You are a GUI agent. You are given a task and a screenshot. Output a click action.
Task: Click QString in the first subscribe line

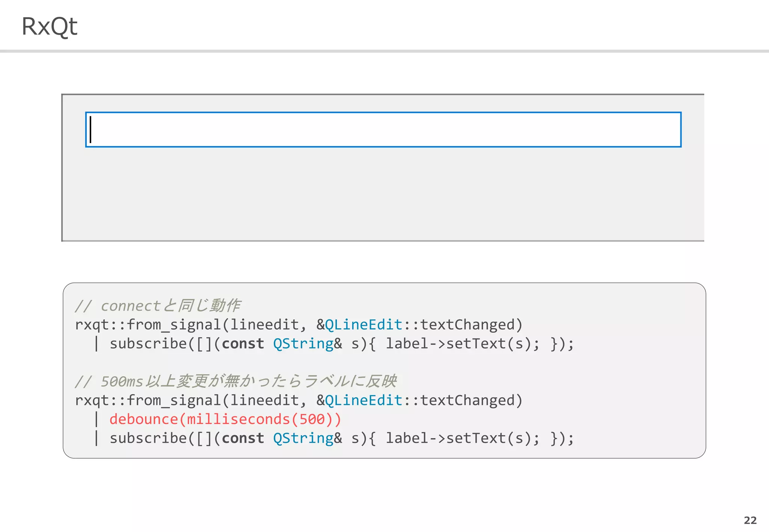tap(303, 344)
